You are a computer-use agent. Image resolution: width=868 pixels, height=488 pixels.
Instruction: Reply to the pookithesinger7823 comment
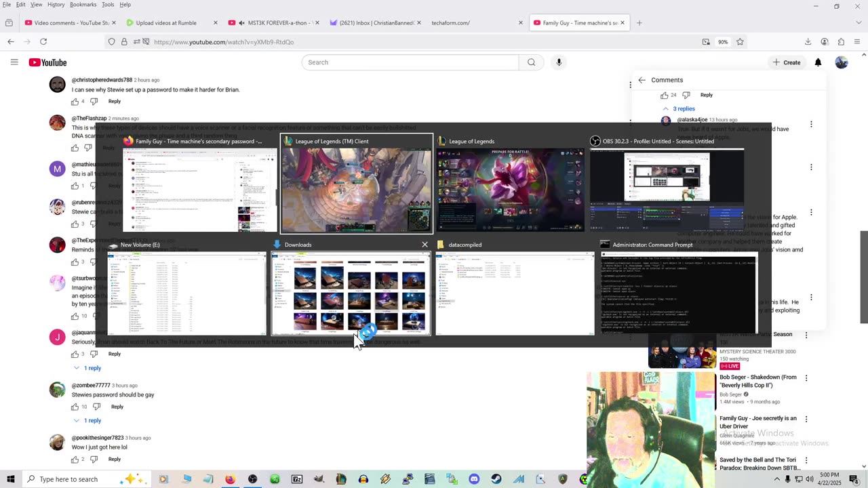coord(114,460)
